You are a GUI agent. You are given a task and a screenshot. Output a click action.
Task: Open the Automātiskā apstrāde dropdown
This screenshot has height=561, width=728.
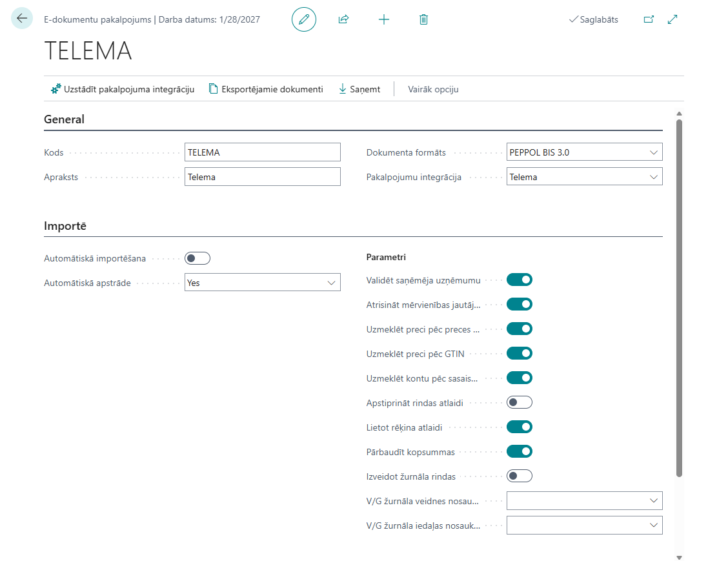coord(262,283)
